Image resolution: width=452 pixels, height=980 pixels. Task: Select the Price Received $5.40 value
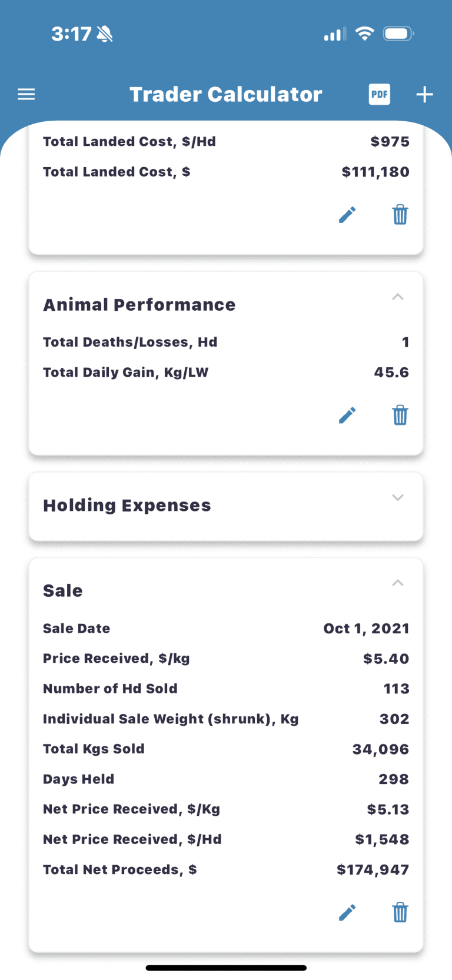pyautogui.click(x=386, y=659)
